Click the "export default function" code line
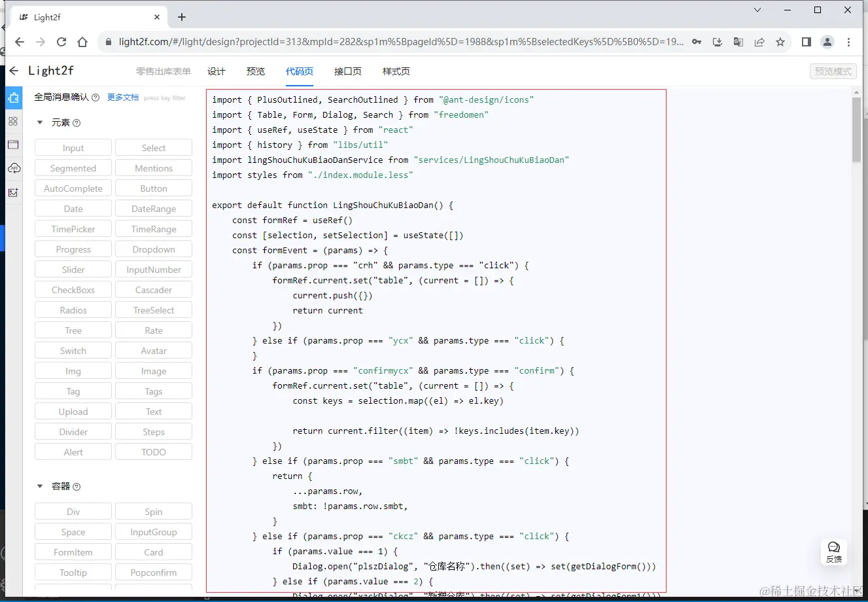Image resolution: width=868 pixels, height=602 pixels. 332,205
